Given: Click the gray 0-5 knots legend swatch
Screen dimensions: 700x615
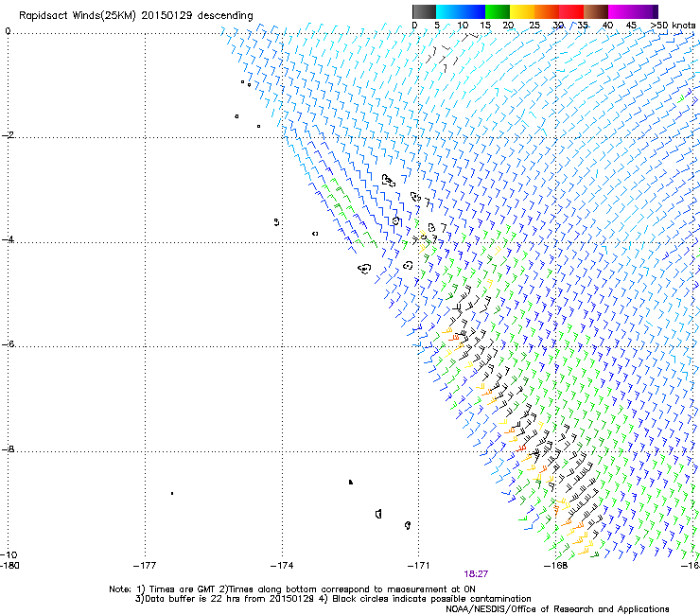Looking at the screenshot, I should click(x=424, y=11).
